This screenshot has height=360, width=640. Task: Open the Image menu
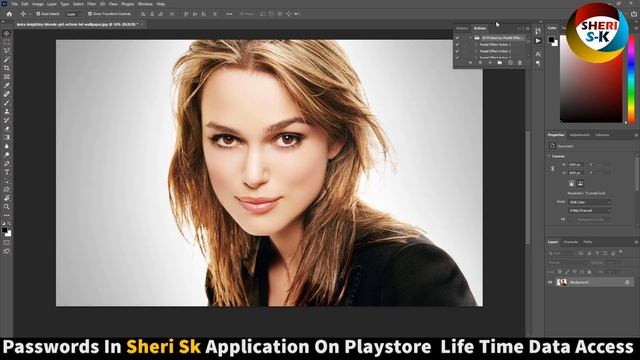[38, 4]
